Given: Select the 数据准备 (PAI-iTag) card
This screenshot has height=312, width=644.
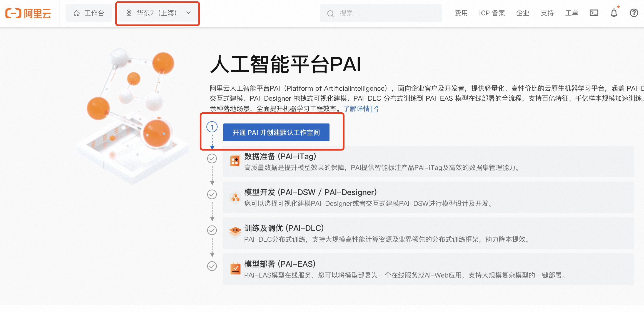Looking at the screenshot, I should (428, 162).
